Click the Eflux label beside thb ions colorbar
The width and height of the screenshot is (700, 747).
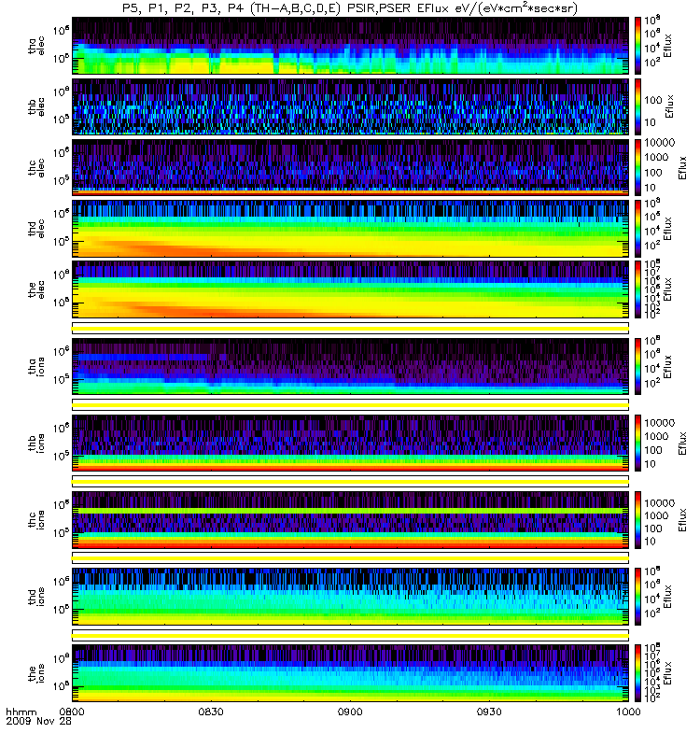coord(683,444)
